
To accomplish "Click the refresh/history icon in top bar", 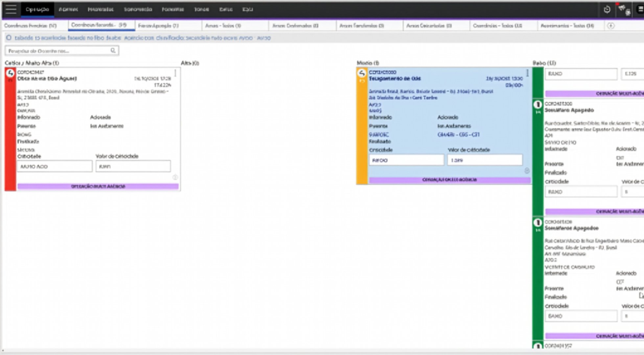I will point(607,10).
